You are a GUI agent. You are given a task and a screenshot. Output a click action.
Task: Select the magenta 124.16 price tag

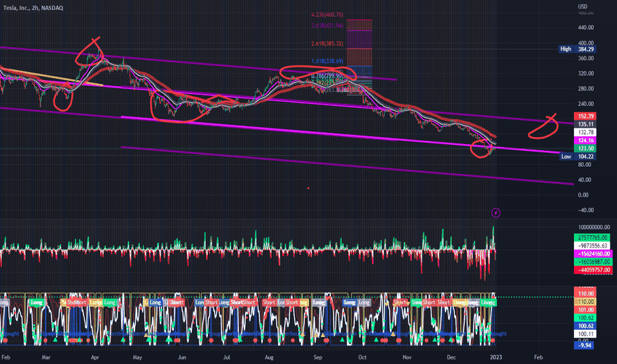[585, 140]
